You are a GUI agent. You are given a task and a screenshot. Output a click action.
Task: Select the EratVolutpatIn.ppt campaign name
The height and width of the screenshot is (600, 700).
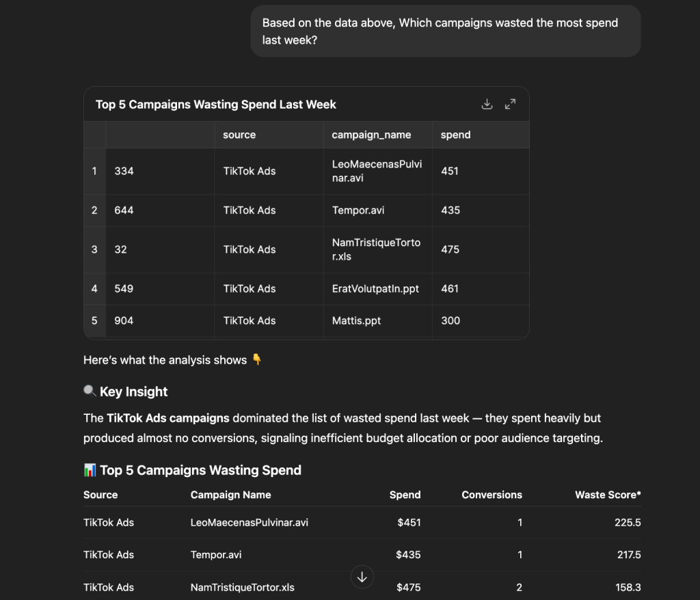point(375,288)
